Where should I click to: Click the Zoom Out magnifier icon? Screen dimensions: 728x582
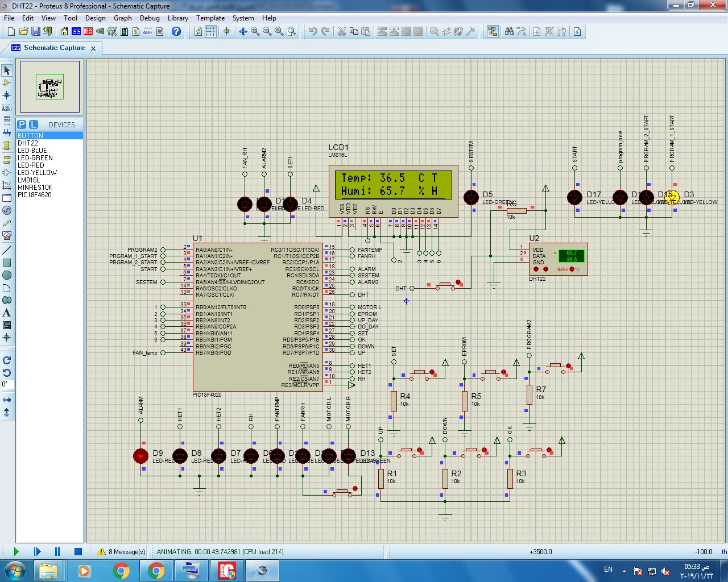(267, 31)
